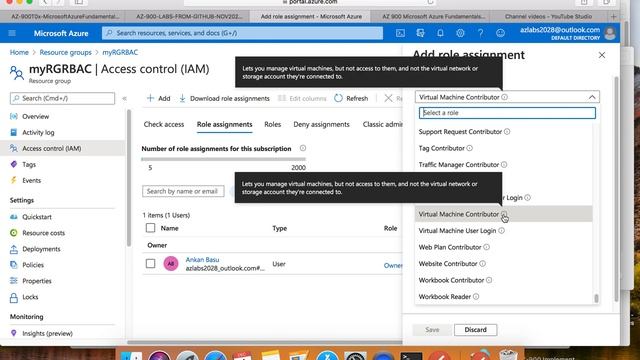Open Quickstart under Settings
This screenshot has width=640, height=360.
37,217
